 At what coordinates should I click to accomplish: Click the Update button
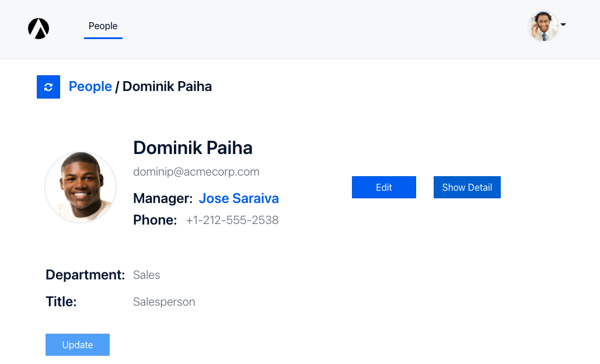pyautogui.click(x=78, y=345)
